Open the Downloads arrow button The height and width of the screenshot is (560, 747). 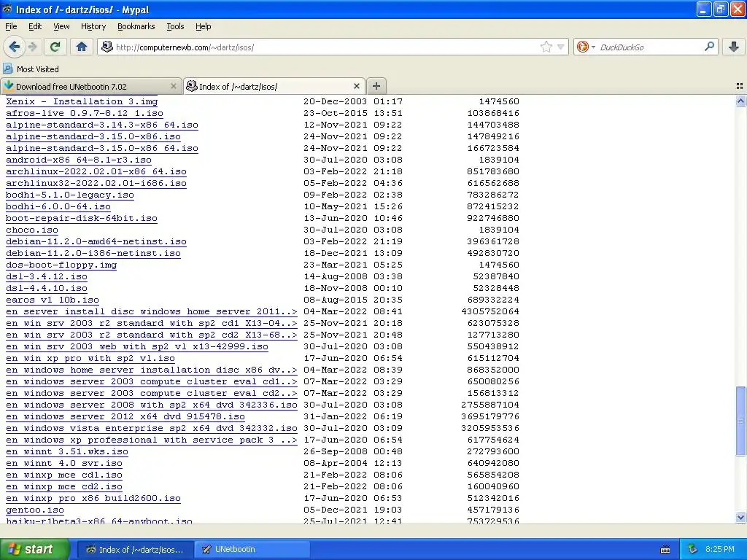click(734, 47)
